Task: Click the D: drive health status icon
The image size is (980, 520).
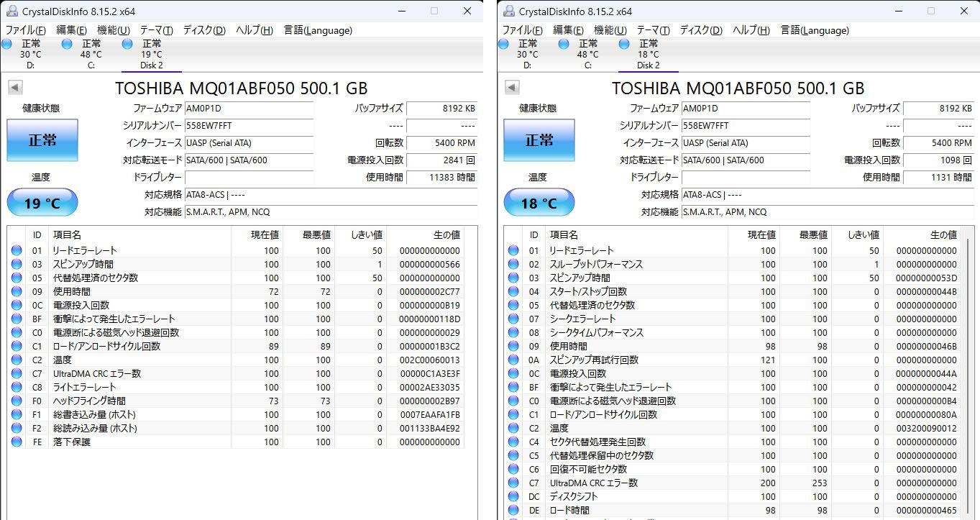Action: click(6, 44)
